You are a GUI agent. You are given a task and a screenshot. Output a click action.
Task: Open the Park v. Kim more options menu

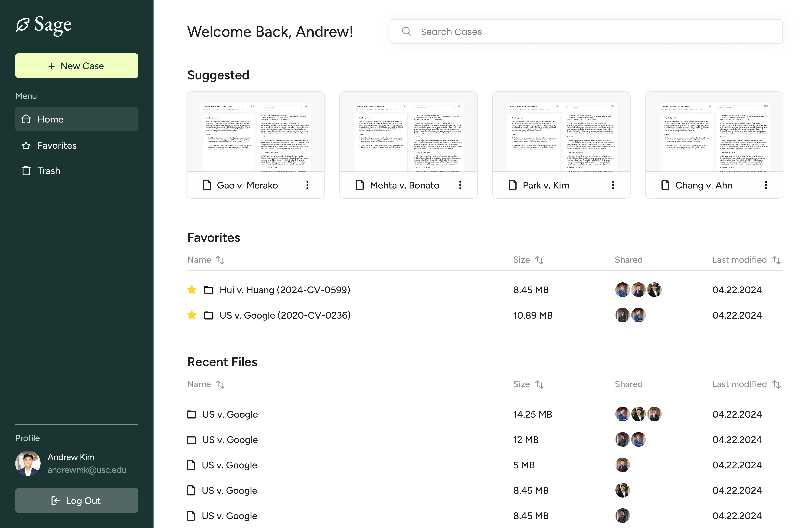[613, 185]
